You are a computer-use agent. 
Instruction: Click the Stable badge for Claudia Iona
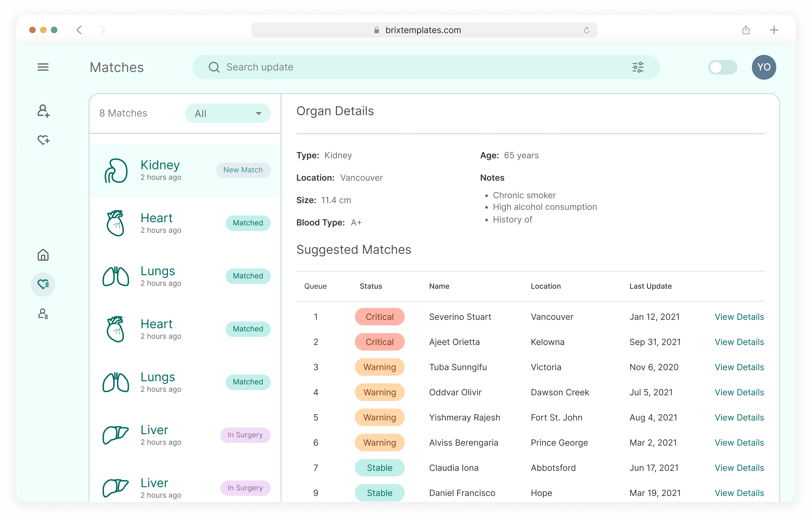click(380, 468)
